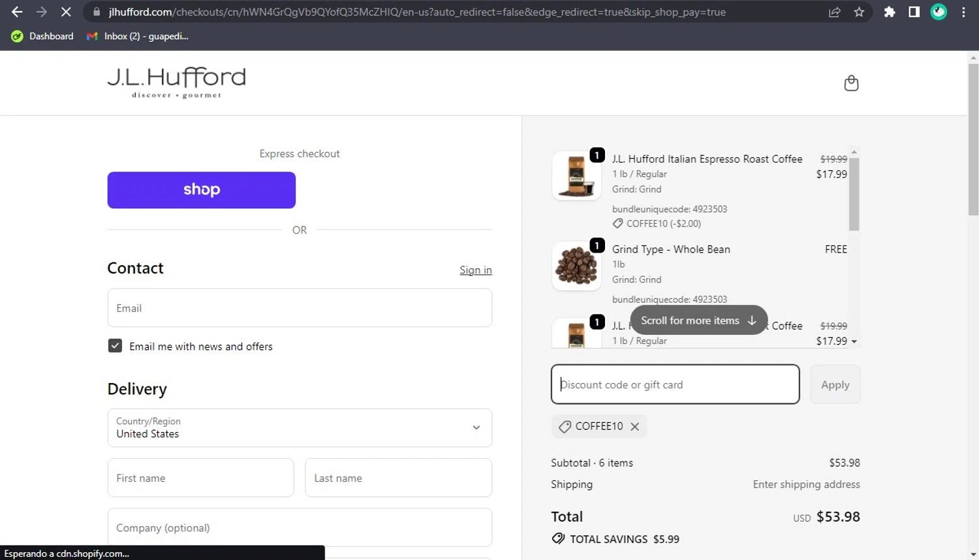Toggle the browser side panel icon

(914, 12)
